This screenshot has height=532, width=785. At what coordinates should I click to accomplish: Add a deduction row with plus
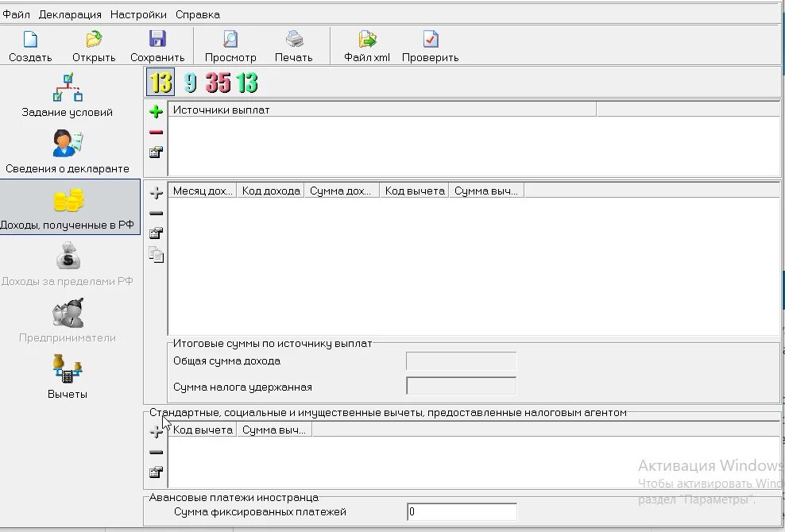coord(157,431)
